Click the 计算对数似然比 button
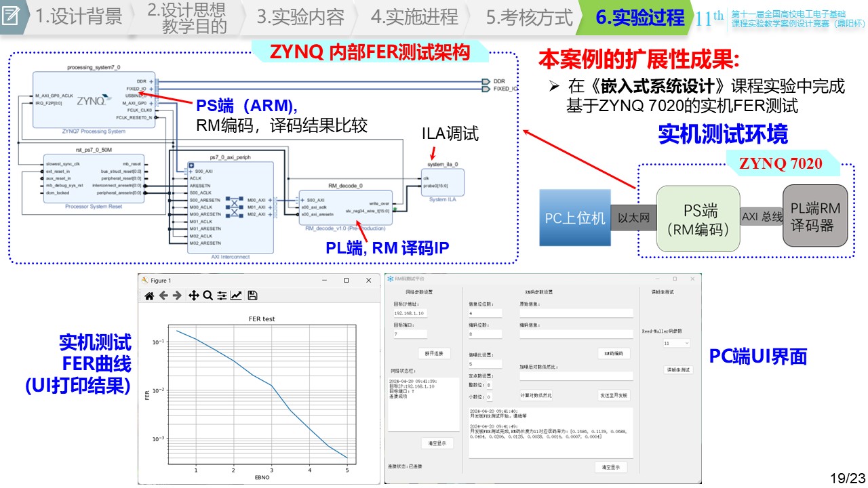Image resolution: width=868 pixels, height=488 pixels. (x=535, y=395)
